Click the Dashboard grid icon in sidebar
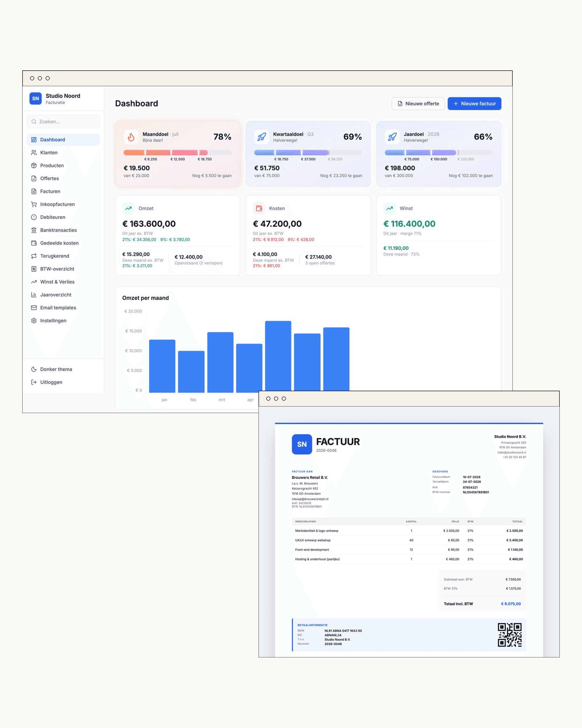 click(34, 140)
